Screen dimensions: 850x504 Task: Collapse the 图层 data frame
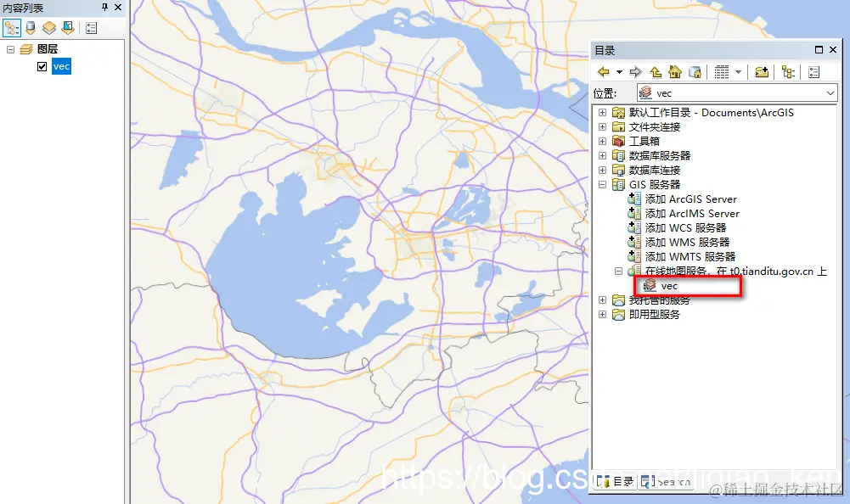pyautogui.click(x=10, y=49)
